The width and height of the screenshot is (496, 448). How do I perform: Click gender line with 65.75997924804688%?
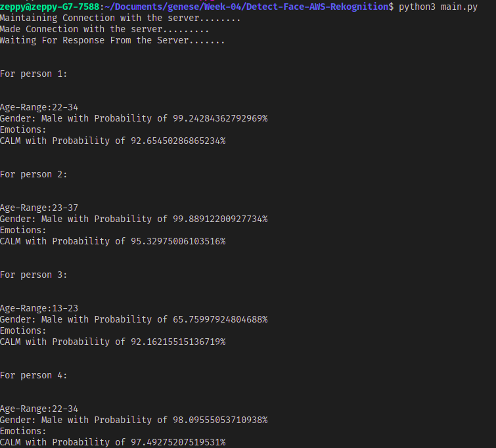pos(134,319)
